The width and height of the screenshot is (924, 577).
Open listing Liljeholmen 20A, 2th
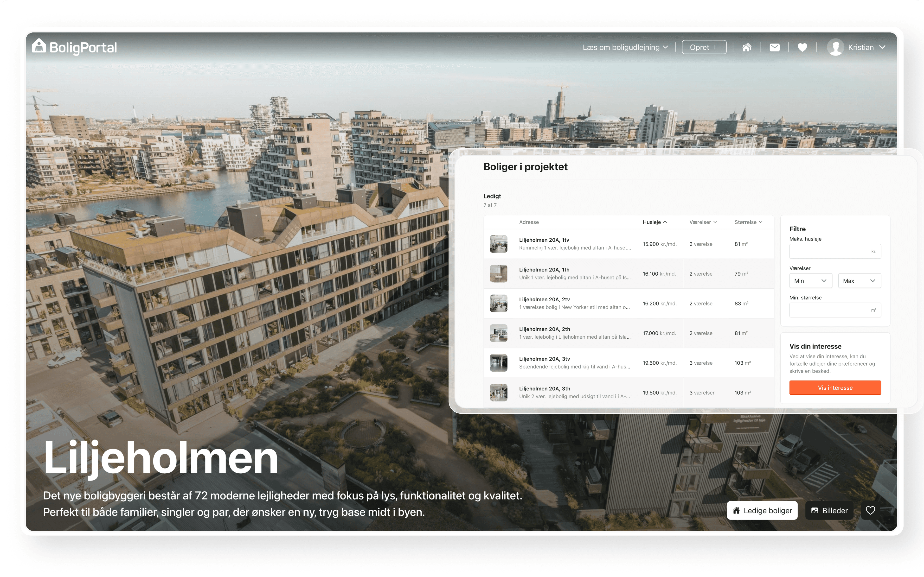coord(544,329)
